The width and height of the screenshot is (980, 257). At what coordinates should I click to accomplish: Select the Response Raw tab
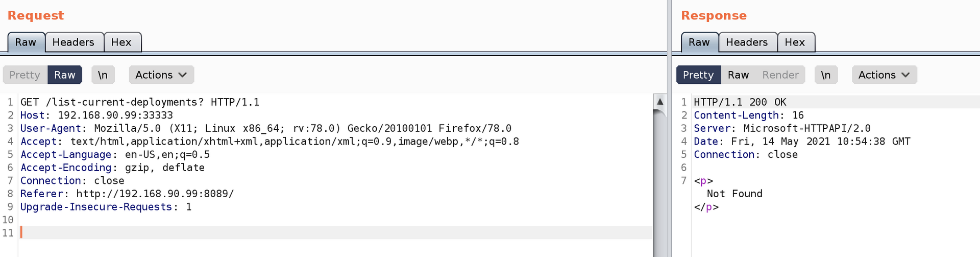click(699, 42)
